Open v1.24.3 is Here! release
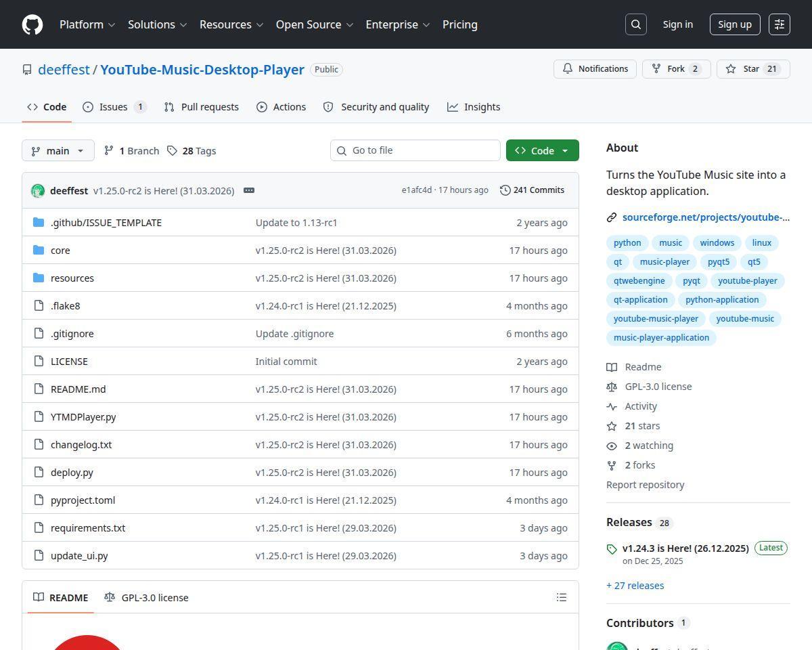This screenshot has width=812, height=650. (x=685, y=548)
